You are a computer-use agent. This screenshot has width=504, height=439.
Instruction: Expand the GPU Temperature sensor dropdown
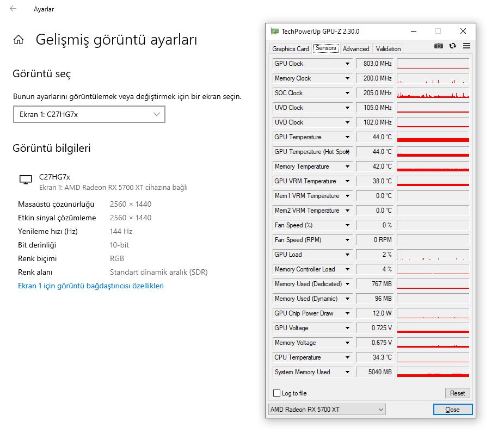(x=347, y=137)
